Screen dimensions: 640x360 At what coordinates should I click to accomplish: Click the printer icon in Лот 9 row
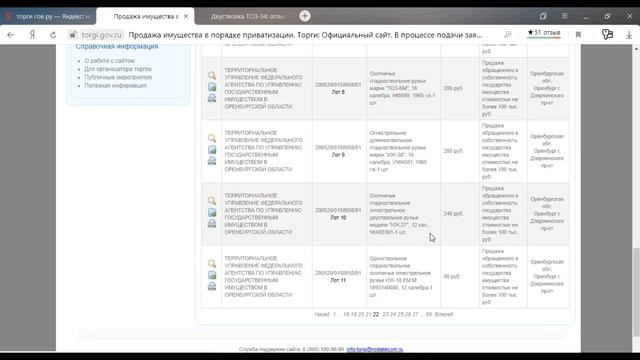212,160
